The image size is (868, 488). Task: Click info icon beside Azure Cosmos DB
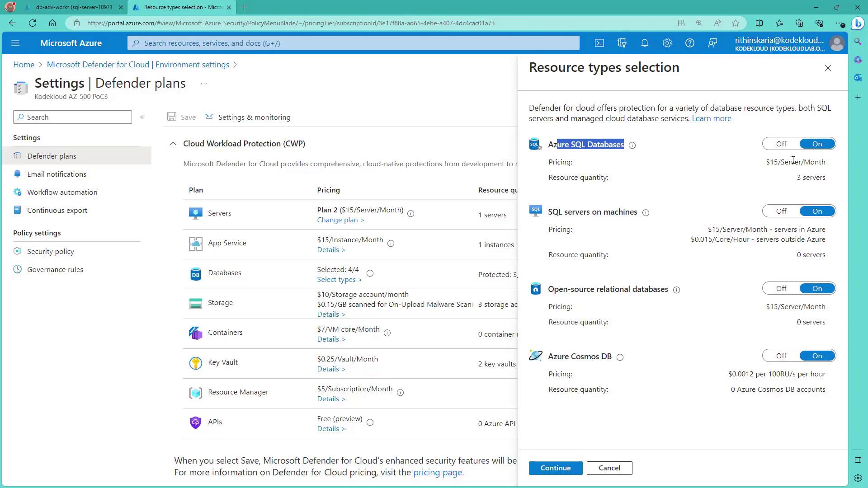[x=620, y=357]
